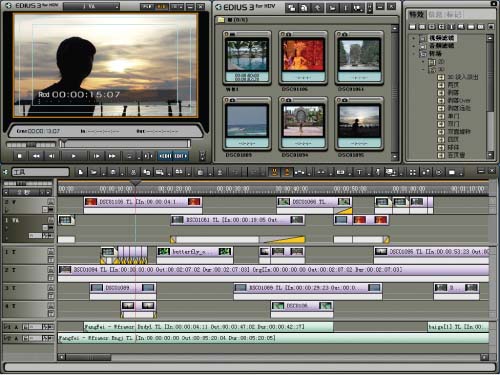Image resolution: width=500 pixels, height=375 pixels.
Task: Select the FangFei audio clip on 2 A track
Action: pyautogui.click(x=273, y=338)
